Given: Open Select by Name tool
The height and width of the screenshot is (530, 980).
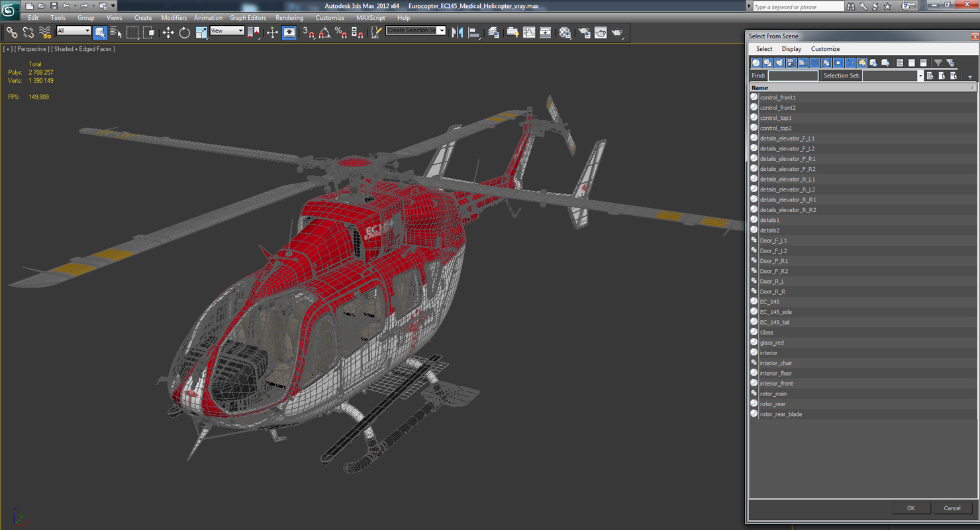Looking at the screenshot, I should pos(116,32).
